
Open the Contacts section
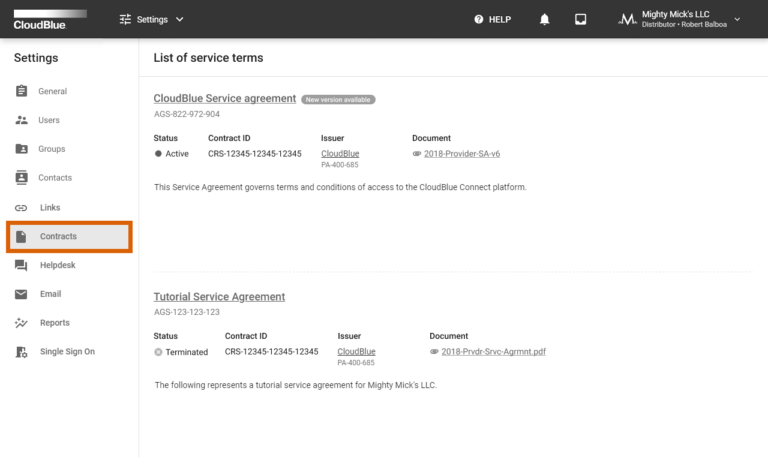[55, 178]
